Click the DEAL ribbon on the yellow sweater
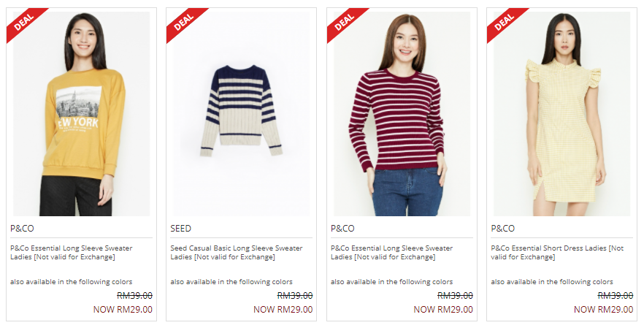This screenshot has height=328, width=644. coord(24,22)
